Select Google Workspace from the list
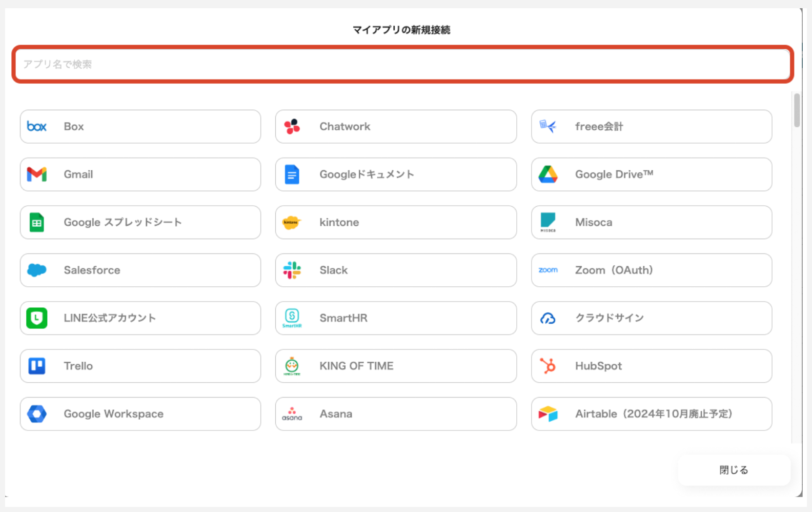This screenshot has width=812, height=512. pyautogui.click(x=140, y=413)
